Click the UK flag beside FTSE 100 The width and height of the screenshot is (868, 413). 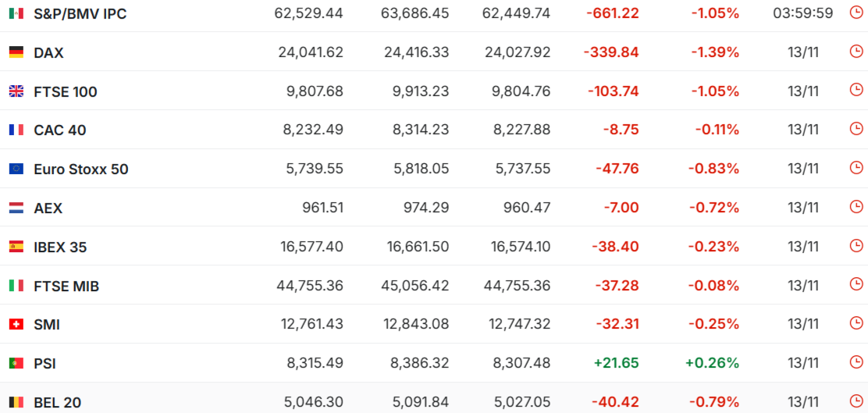(16, 91)
